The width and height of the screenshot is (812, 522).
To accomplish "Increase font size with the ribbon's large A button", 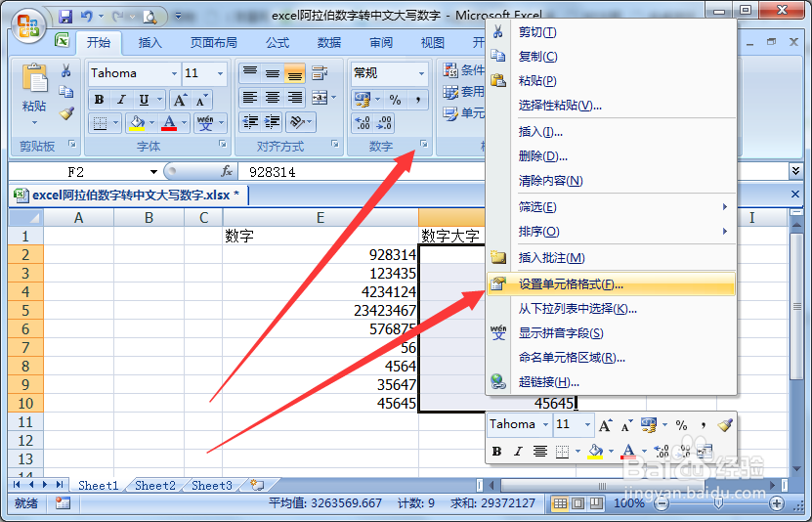I will point(180,100).
